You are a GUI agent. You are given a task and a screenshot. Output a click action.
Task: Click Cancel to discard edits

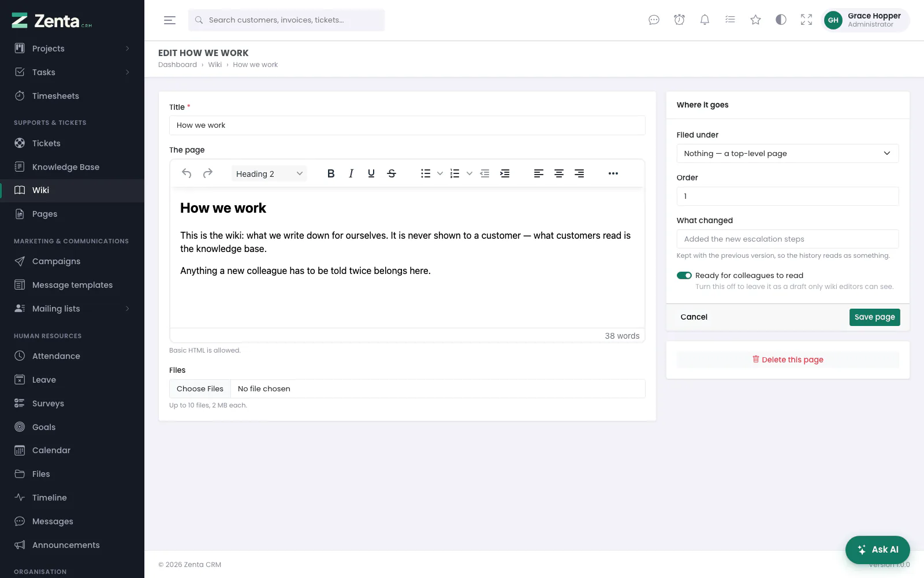point(694,317)
